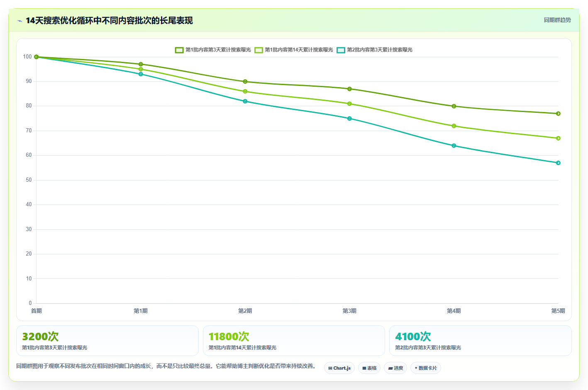The image size is (588, 390).
Task: Click the 第2期 x-axis label
Action: [245, 311]
